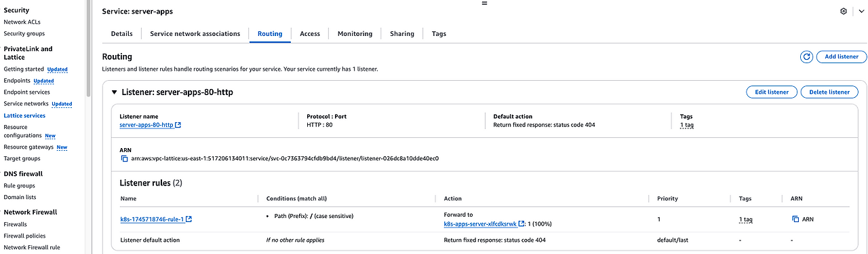The height and width of the screenshot is (254, 868).
Task: Click the Priority column header
Action: click(x=667, y=198)
